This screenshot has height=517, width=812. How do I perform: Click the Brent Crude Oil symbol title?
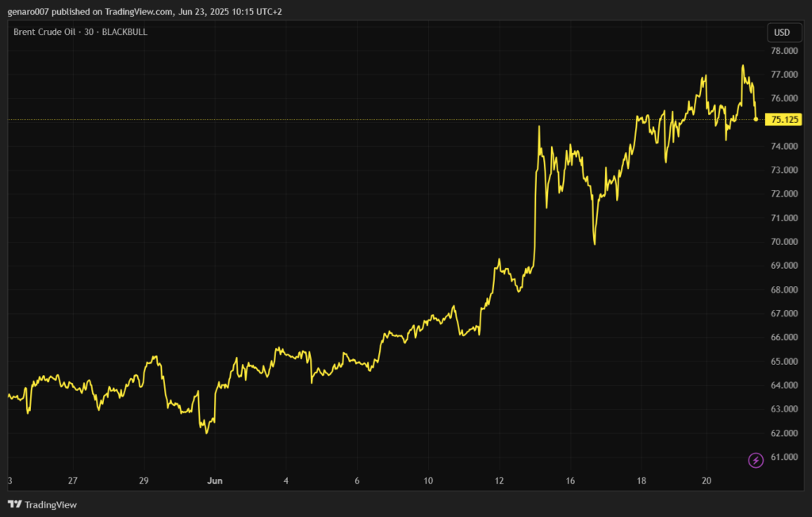point(80,32)
